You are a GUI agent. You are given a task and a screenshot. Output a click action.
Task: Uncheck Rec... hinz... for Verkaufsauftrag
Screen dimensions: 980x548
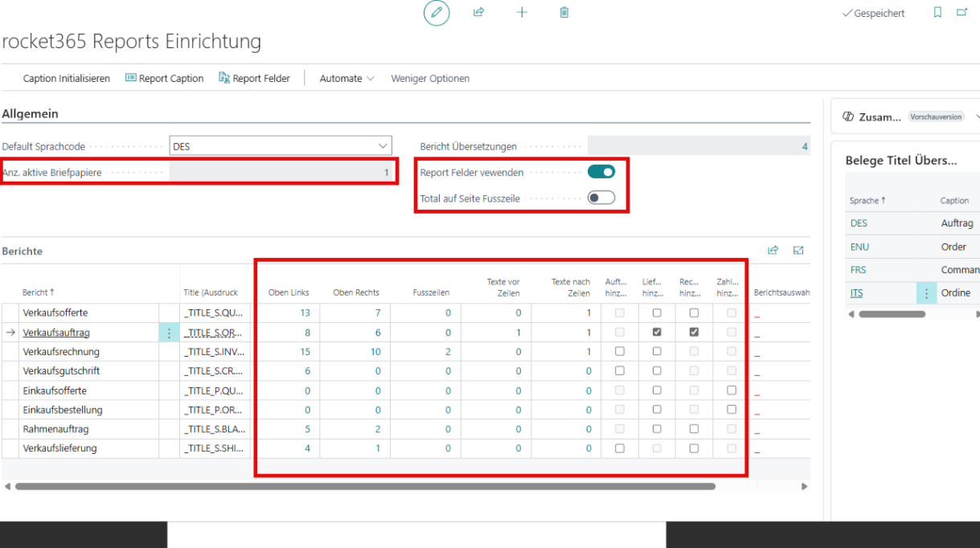point(694,332)
